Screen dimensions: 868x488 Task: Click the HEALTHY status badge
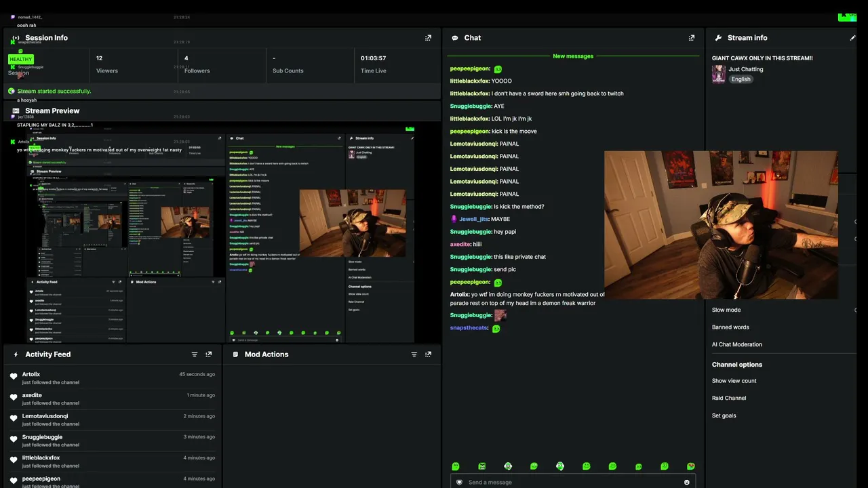tap(21, 59)
